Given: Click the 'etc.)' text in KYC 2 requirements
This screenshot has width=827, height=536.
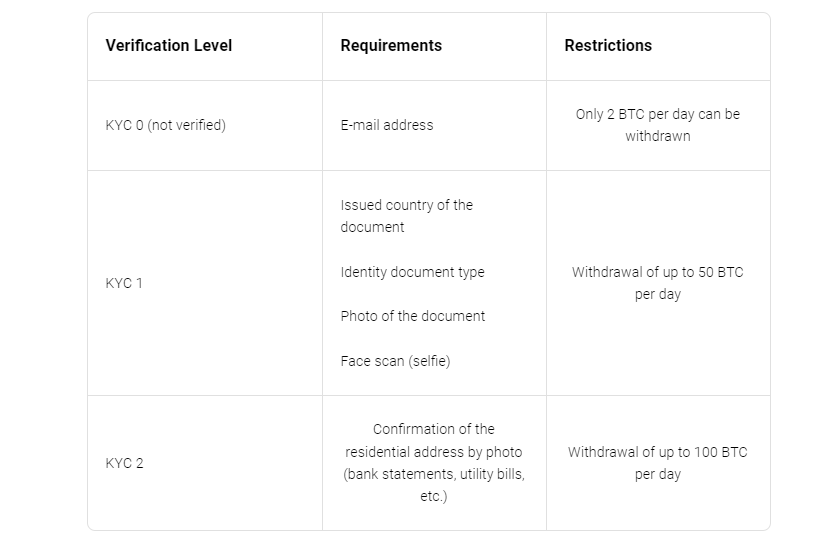Looking at the screenshot, I should [x=434, y=496].
